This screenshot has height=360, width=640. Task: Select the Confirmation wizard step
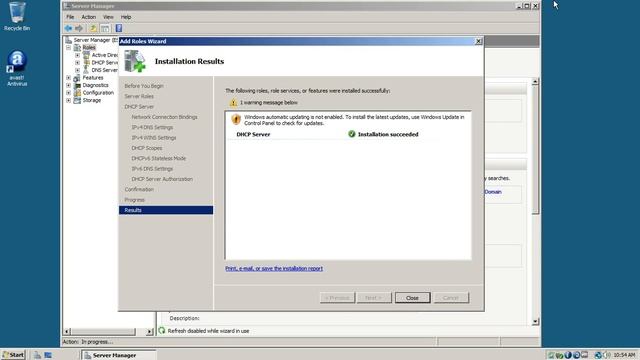click(x=139, y=189)
